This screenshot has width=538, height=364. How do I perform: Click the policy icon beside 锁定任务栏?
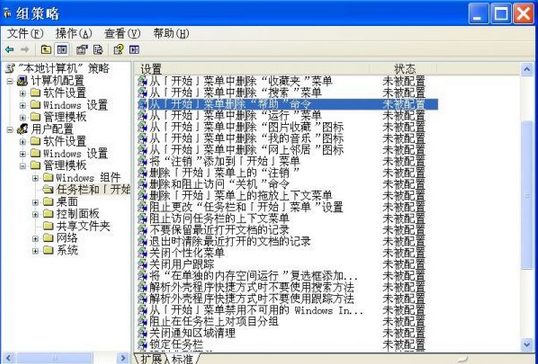point(142,344)
